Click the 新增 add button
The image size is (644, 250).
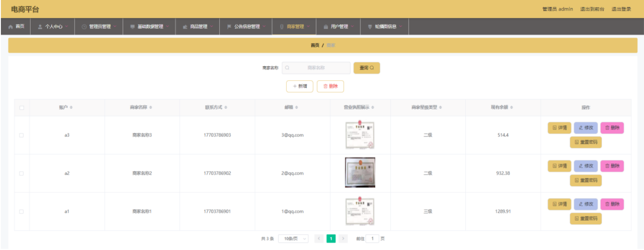tap(300, 86)
